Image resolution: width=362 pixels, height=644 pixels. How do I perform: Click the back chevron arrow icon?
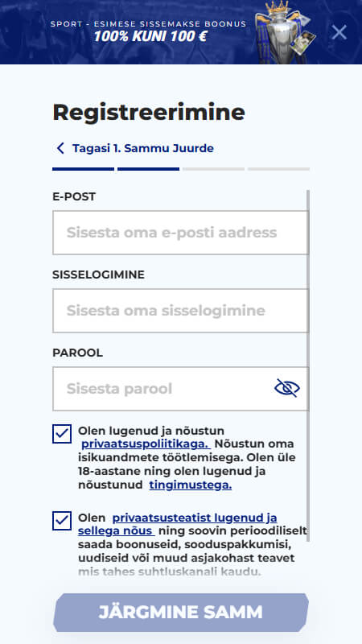(x=60, y=148)
